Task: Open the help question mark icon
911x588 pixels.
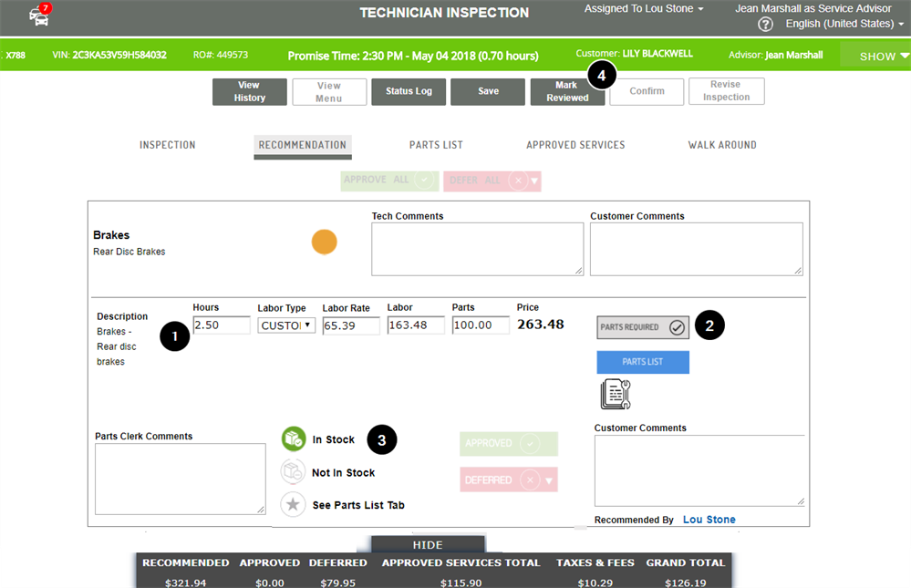Action: pyautogui.click(x=764, y=24)
